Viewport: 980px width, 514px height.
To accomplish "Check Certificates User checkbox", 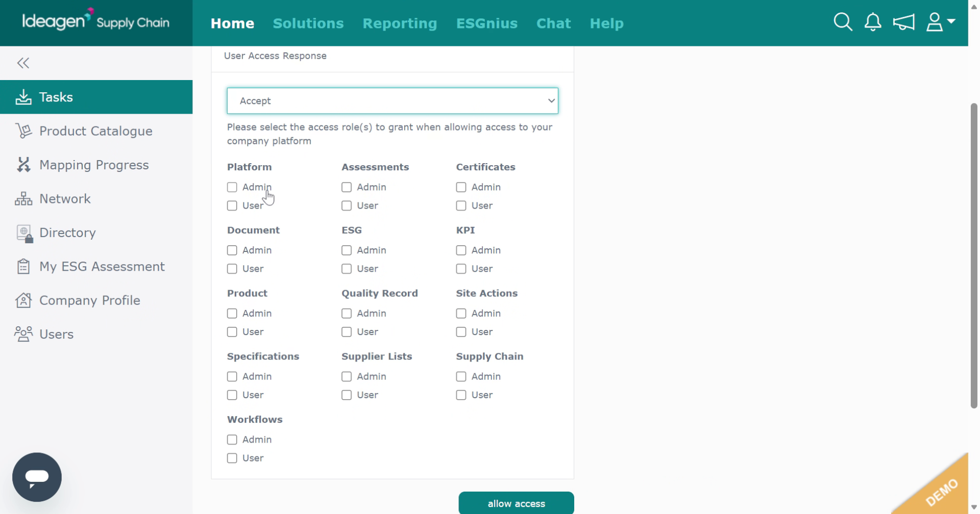I will click(x=461, y=205).
